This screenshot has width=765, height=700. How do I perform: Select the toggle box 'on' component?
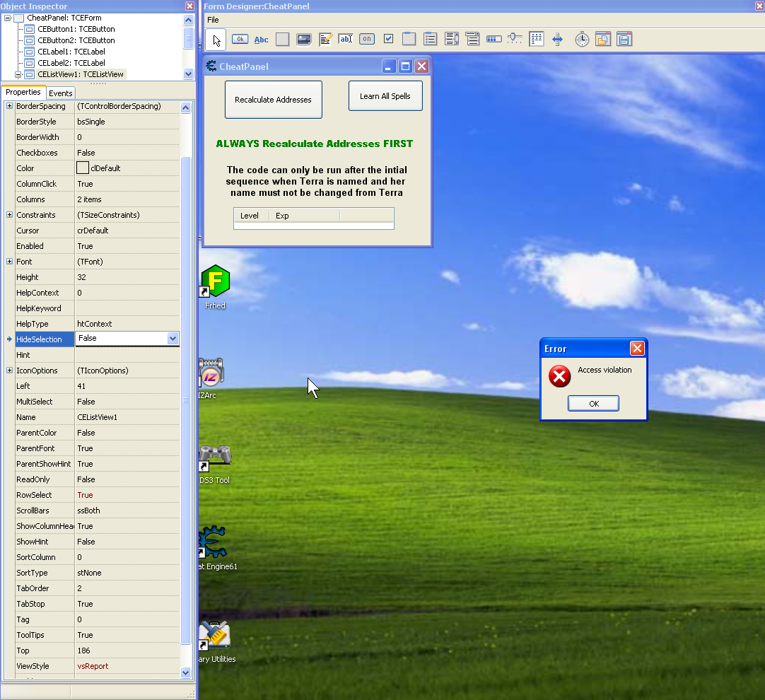click(367, 40)
